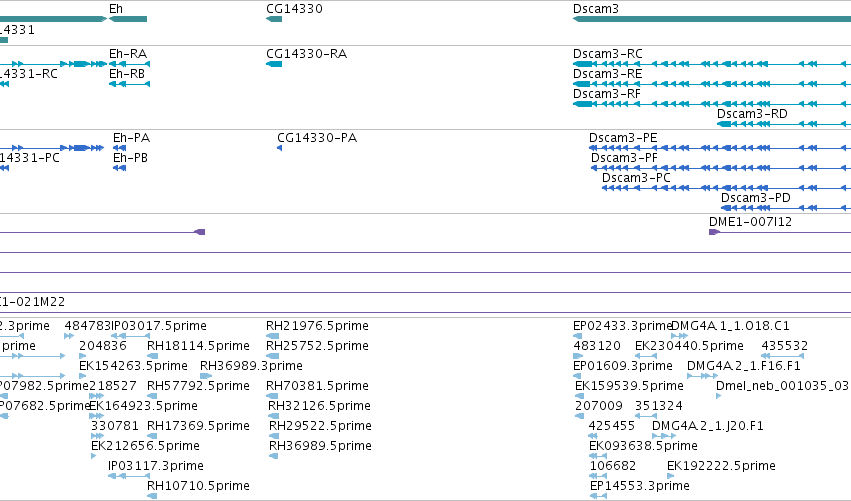Select the Dscam3-RE transcript label
The height and width of the screenshot is (501, 851).
[607, 74]
